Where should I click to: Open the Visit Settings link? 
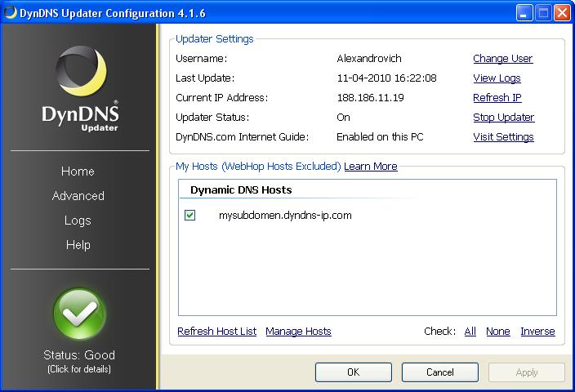pos(503,136)
